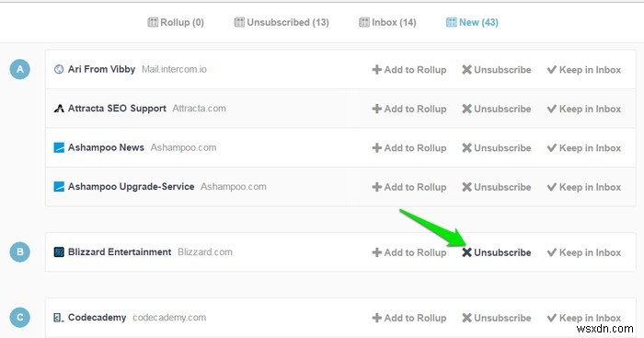Viewport: 644px width, 338px height.
Task: Unsubscribe from Ari From Vibby
Action: click(496, 69)
